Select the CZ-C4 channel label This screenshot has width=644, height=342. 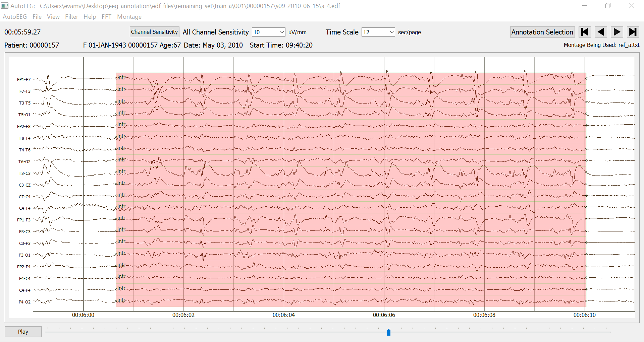pos(25,197)
